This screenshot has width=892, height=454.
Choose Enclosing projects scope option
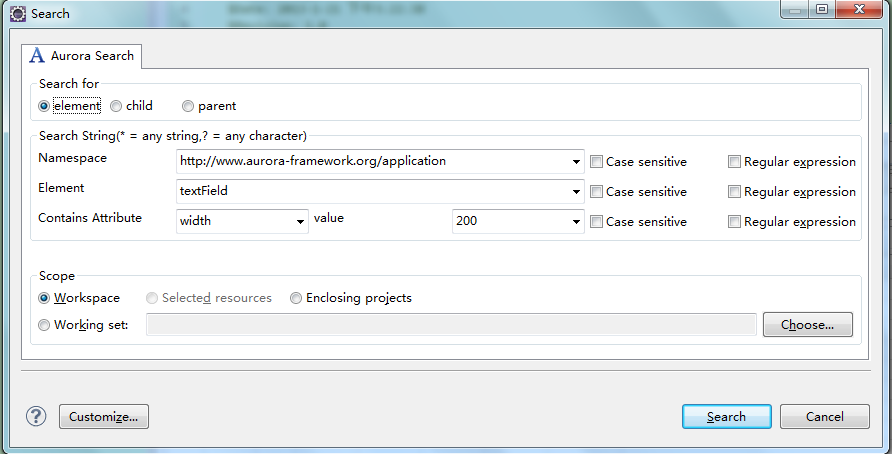296,298
